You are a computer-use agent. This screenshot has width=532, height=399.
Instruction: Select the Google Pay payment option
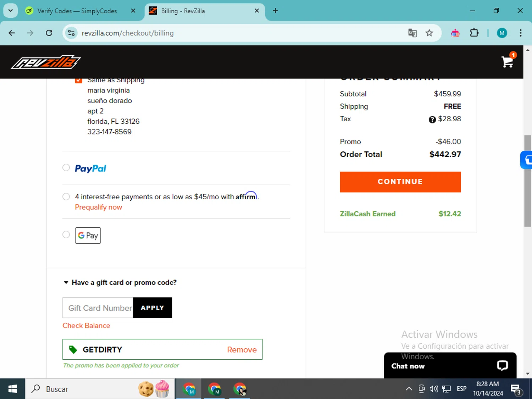pos(66,234)
